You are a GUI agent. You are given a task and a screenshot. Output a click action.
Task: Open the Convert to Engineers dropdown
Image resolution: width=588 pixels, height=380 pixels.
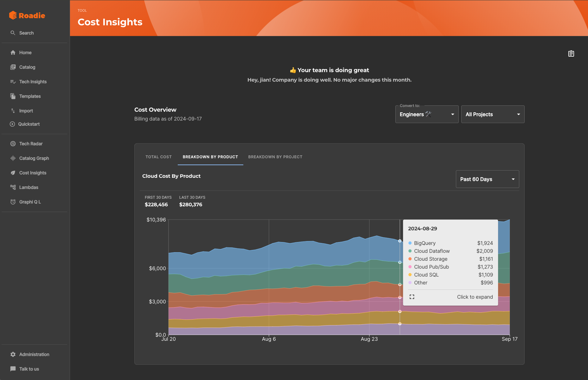click(427, 114)
